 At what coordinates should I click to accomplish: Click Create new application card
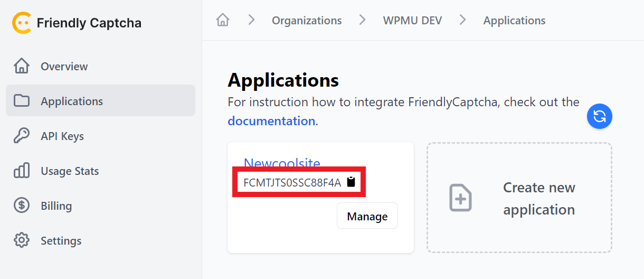[x=519, y=198]
